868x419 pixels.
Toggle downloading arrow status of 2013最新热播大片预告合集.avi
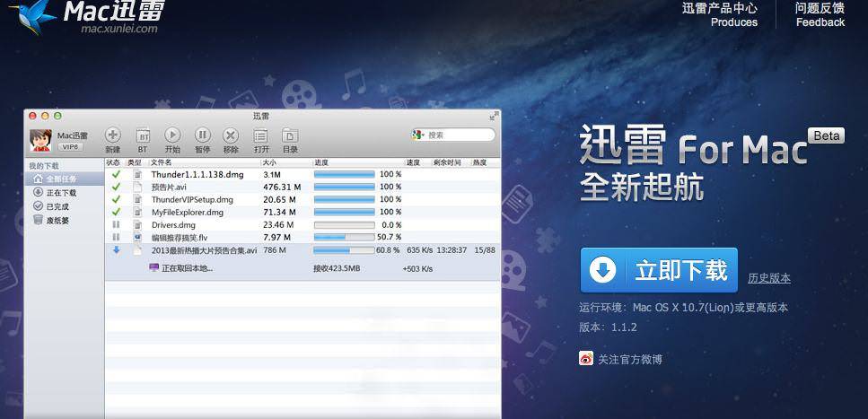[116, 249]
